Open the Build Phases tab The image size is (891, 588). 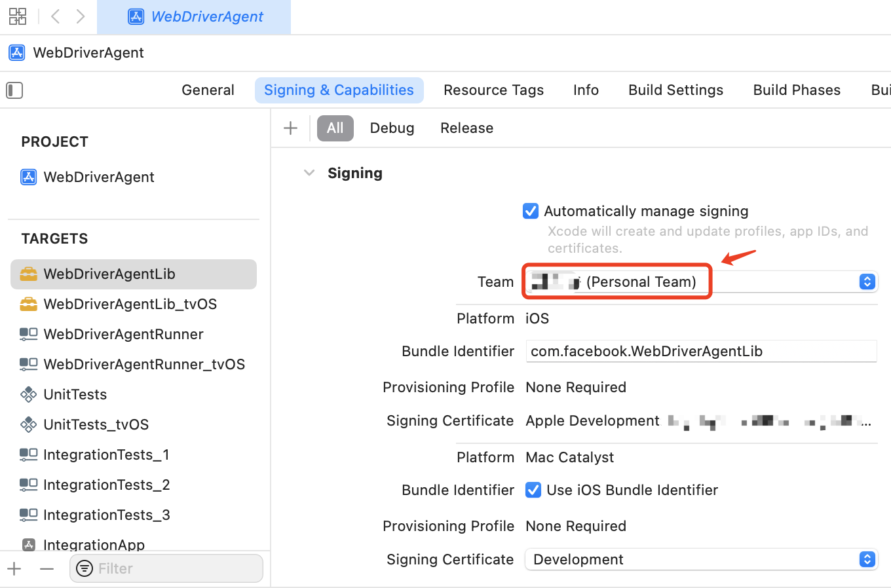click(x=797, y=90)
